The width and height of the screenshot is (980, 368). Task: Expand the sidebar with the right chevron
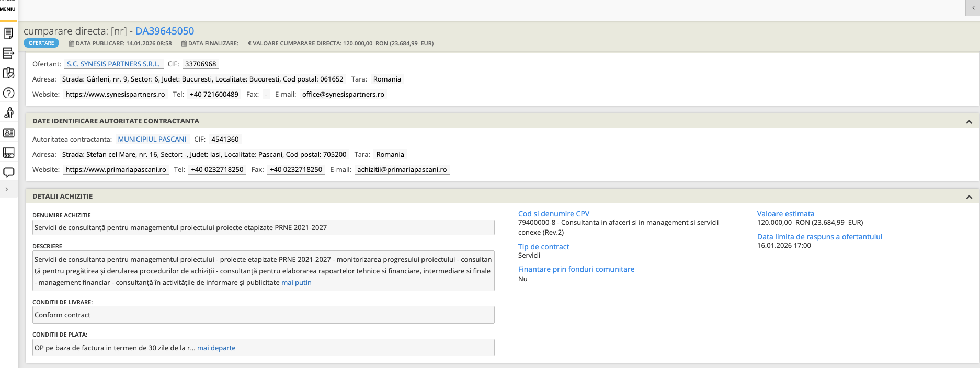coord(7,189)
